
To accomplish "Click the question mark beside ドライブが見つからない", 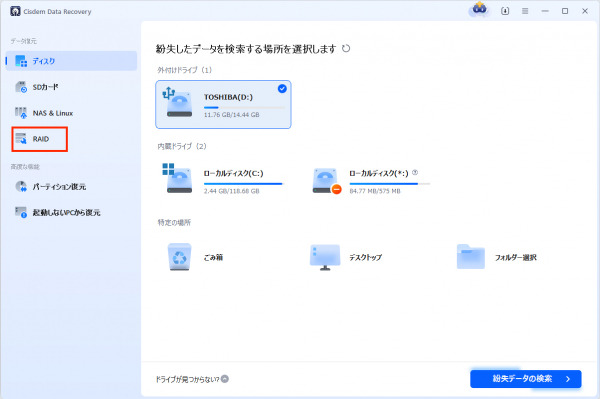I will pos(225,379).
